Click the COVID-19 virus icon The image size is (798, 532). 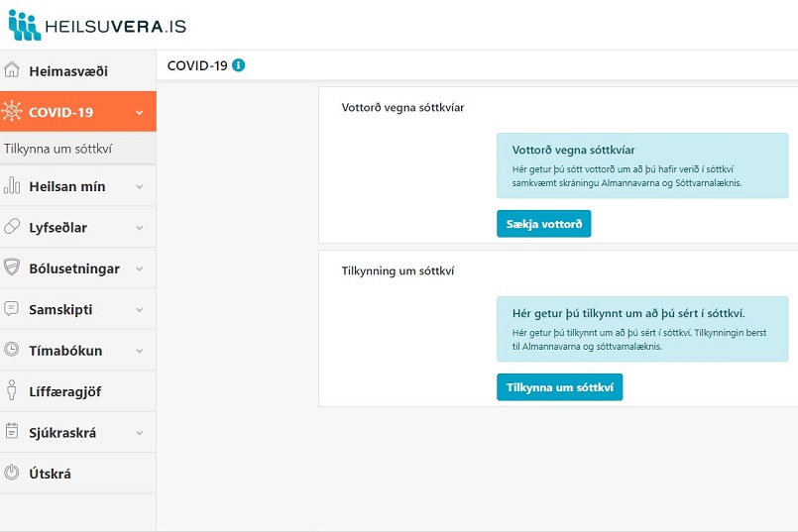(12, 111)
